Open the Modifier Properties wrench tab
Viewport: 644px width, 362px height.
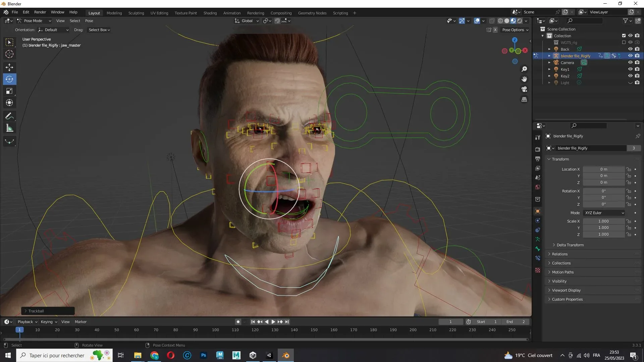[538, 137]
